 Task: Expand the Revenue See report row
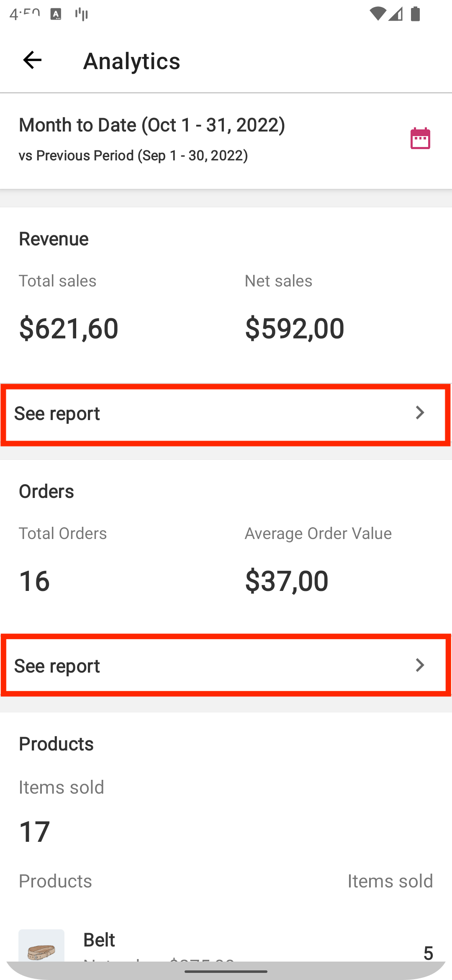(x=226, y=413)
